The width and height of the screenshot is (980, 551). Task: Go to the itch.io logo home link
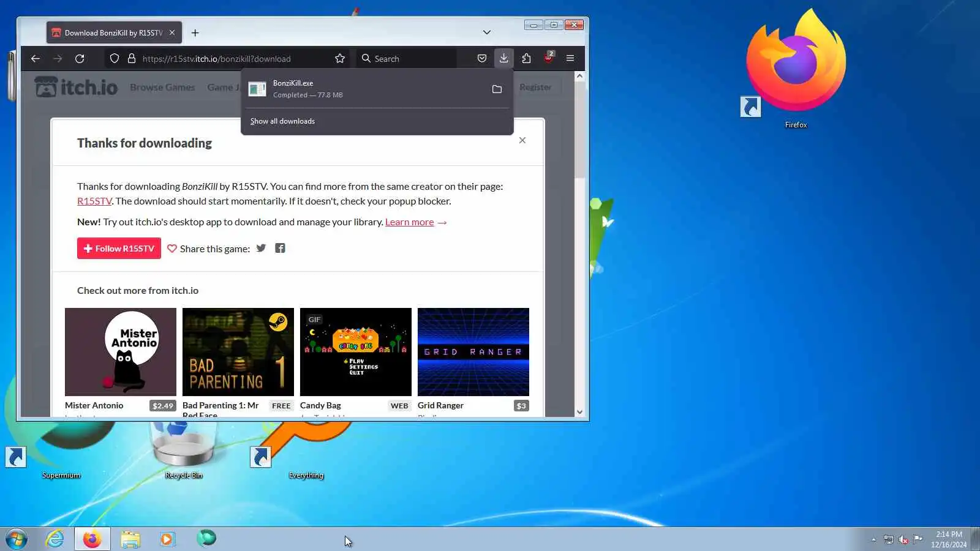(x=76, y=88)
